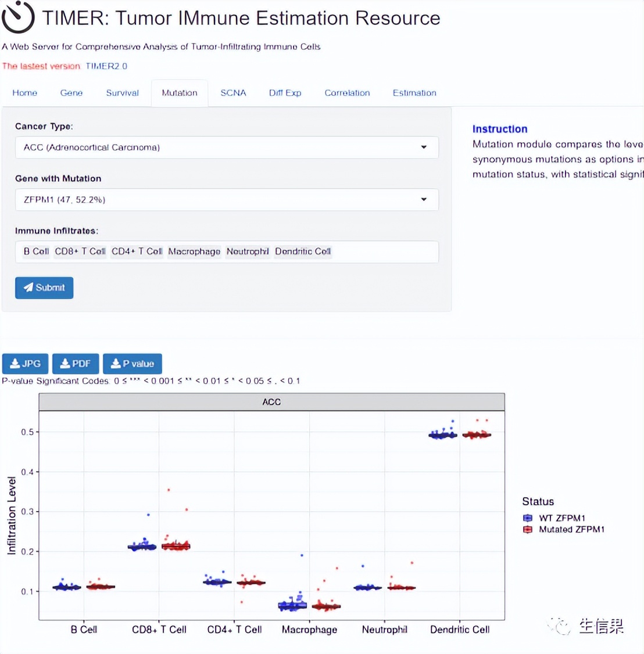Deselect the B Cell immune infiltrate tag
644x654 pixels.
[x=35, y=251]
